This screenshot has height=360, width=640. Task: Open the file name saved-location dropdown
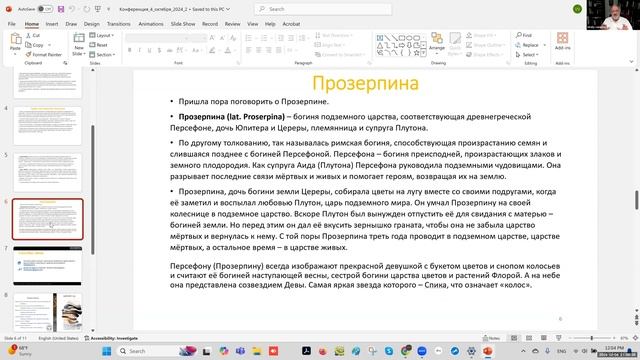[x=228, y=9]
